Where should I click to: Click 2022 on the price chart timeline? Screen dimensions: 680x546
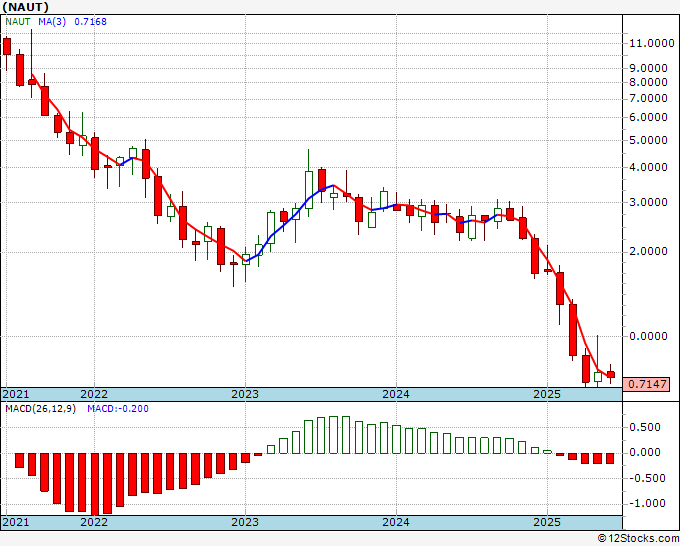point(94,394)
